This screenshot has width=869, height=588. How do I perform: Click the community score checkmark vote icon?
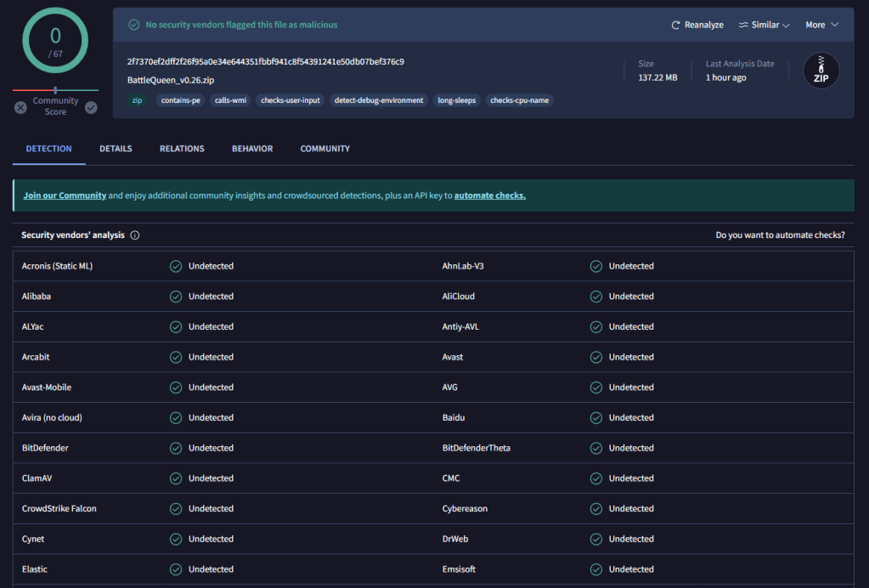(x=91, y=108)
